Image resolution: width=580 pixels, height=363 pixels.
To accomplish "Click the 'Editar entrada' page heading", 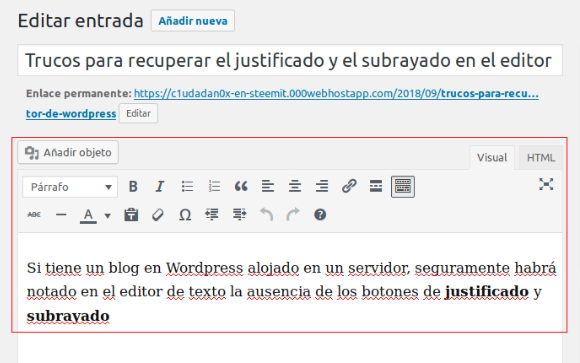I will click(x=81, y=20).
